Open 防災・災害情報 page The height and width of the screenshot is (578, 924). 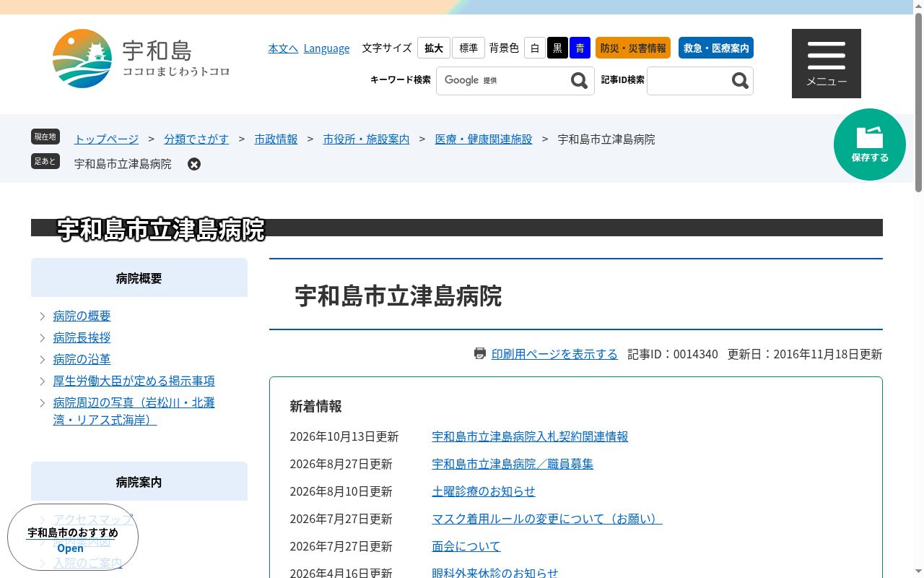pyautogui.click(x=633, y=48)
